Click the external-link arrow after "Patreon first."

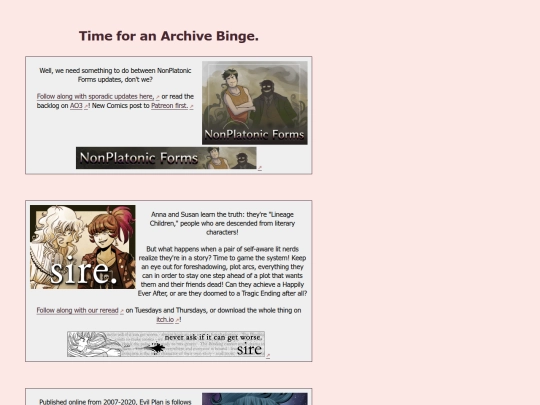pyautogui.click(x=191, y=106)
